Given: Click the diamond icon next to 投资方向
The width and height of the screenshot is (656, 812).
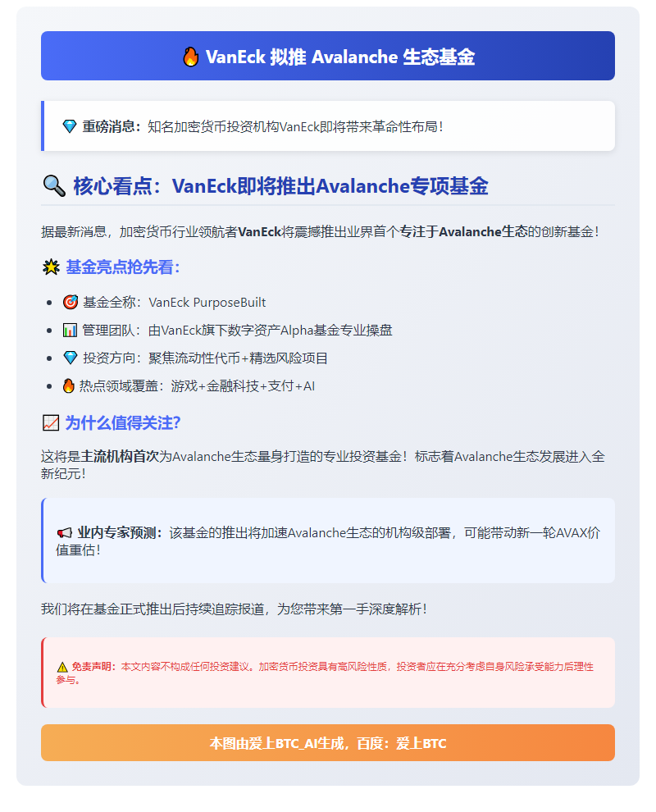Looking at the screenshot, I should coord(70,358).
